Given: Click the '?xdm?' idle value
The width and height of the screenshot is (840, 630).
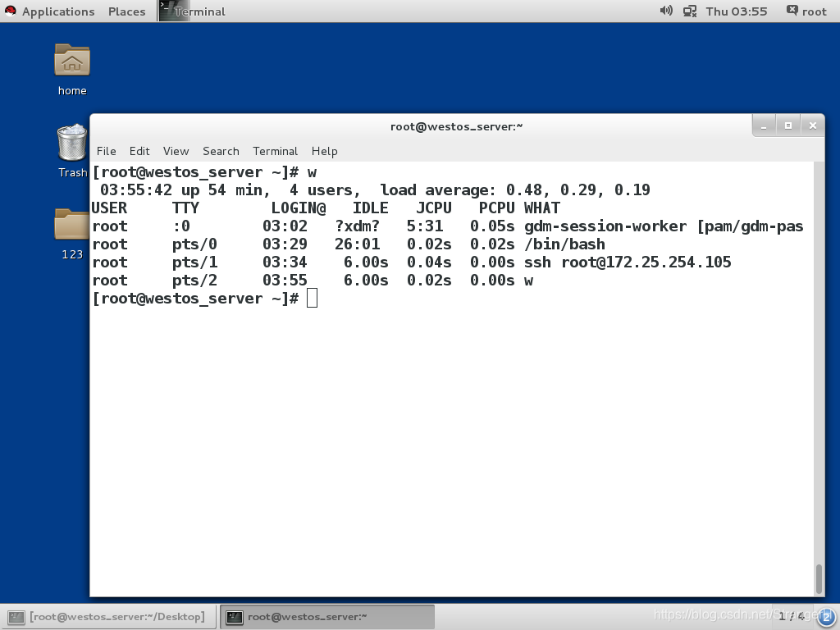Looking at the screenshot, I should (x=357, y=226).
